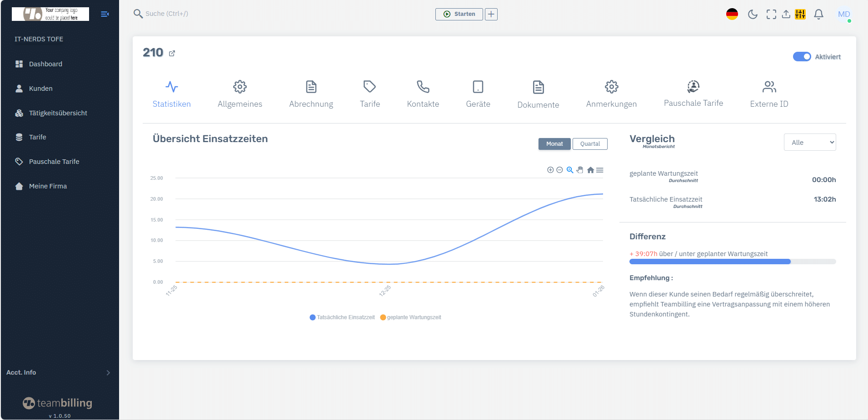Screen dimensions: 868x420
Task: Reset chart zoom with home icon
Action: click(x=590, y=170)
